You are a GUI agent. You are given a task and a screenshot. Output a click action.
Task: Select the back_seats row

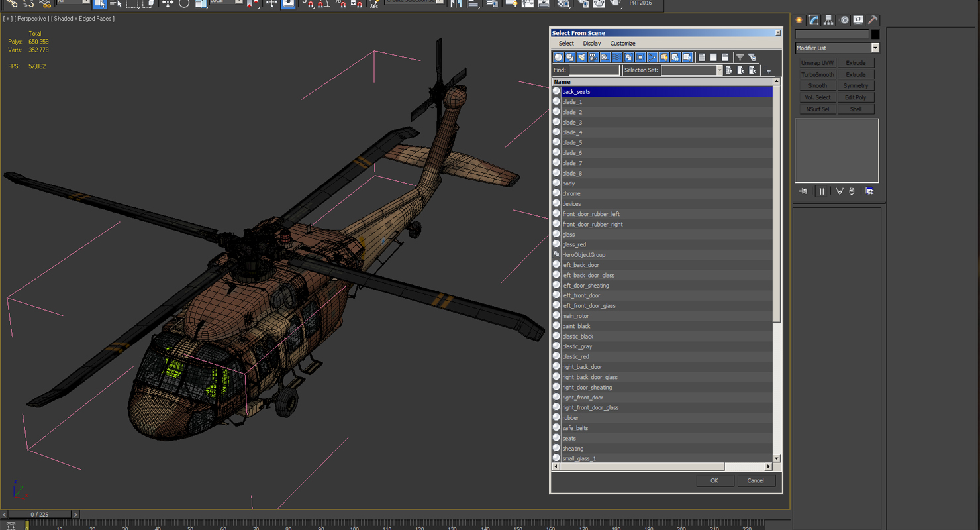[662, 91]
